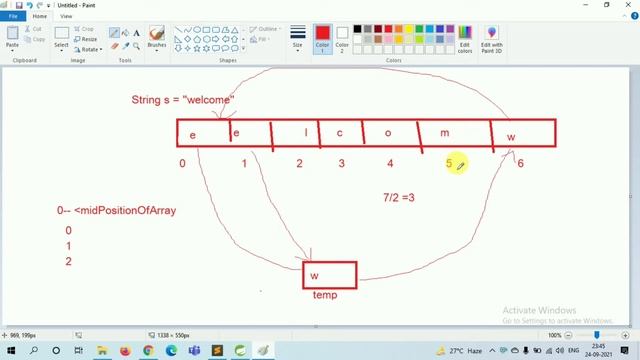
Task: Click the Resize button
Action: click(86, 39)
